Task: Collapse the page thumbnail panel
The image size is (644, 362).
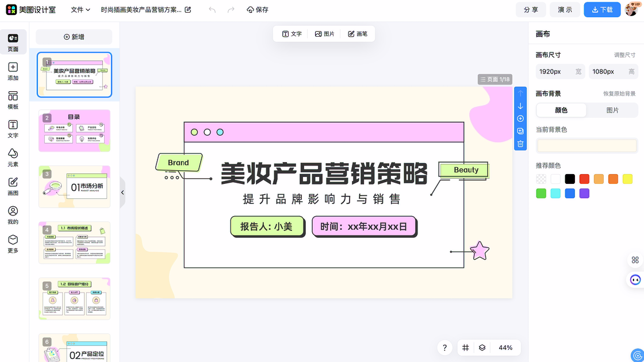Action: tap(122, 192)
